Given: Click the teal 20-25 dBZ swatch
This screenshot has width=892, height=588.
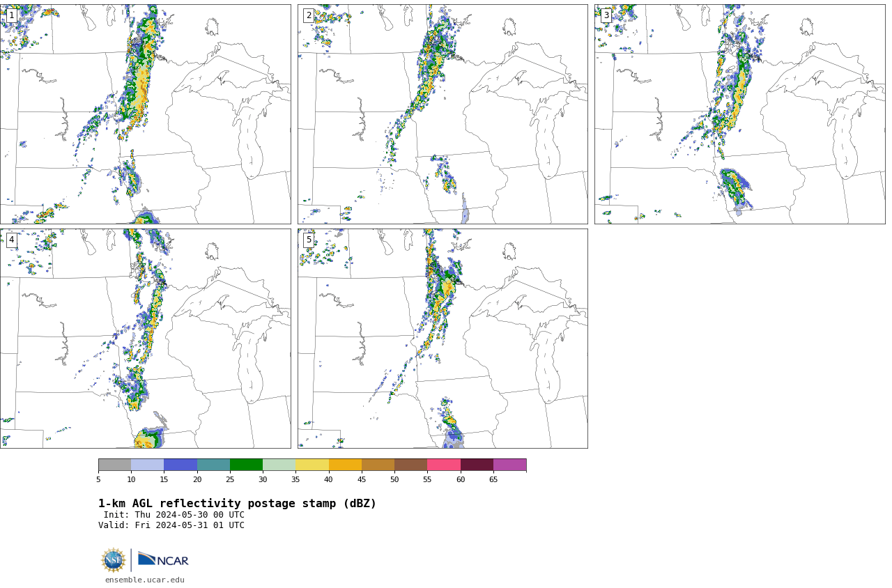Looking at the screenshot, I should 213,465.
